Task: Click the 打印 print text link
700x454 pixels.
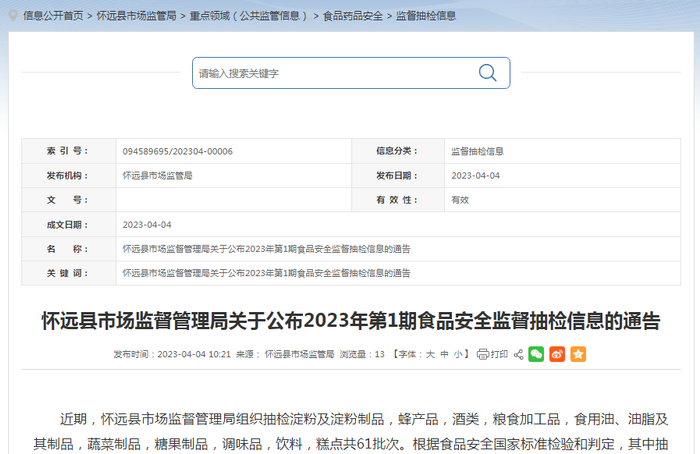Action: click(499, 354)
